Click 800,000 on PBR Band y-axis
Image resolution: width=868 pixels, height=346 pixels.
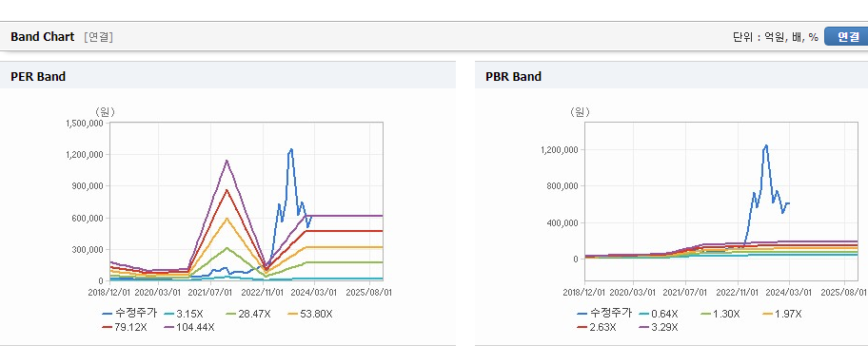562,186
